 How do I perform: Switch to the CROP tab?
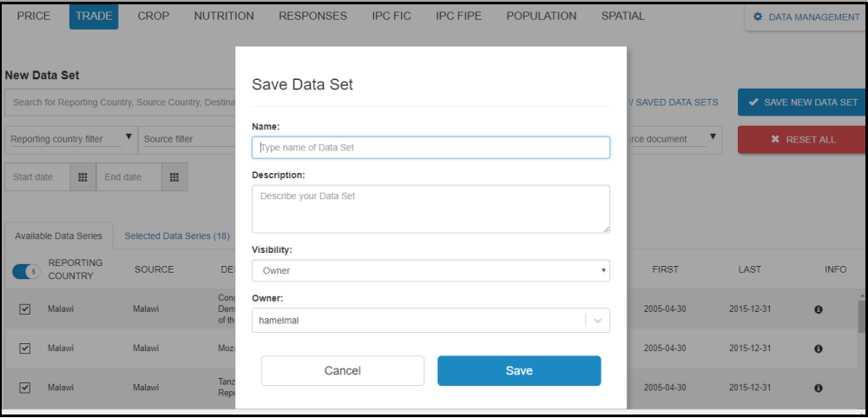(153, 17)
